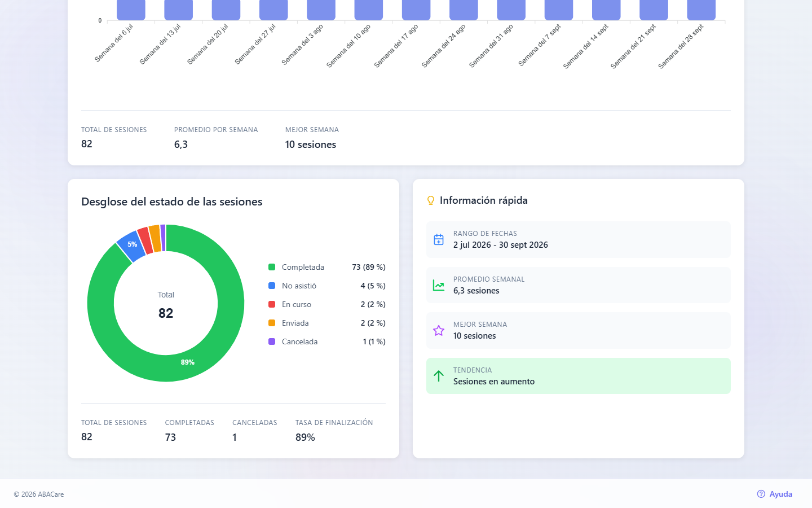Open the Ayuda help link

pos(775,494)
